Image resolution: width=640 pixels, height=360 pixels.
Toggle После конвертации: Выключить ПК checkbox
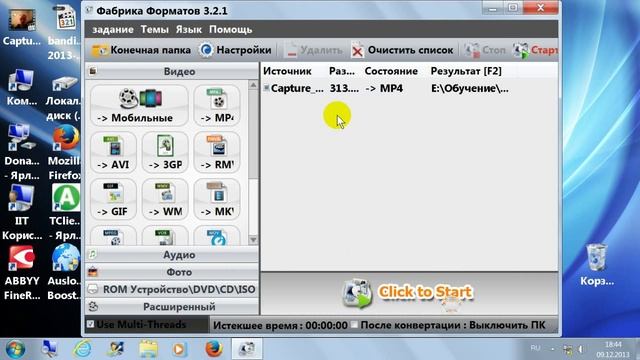354,324
